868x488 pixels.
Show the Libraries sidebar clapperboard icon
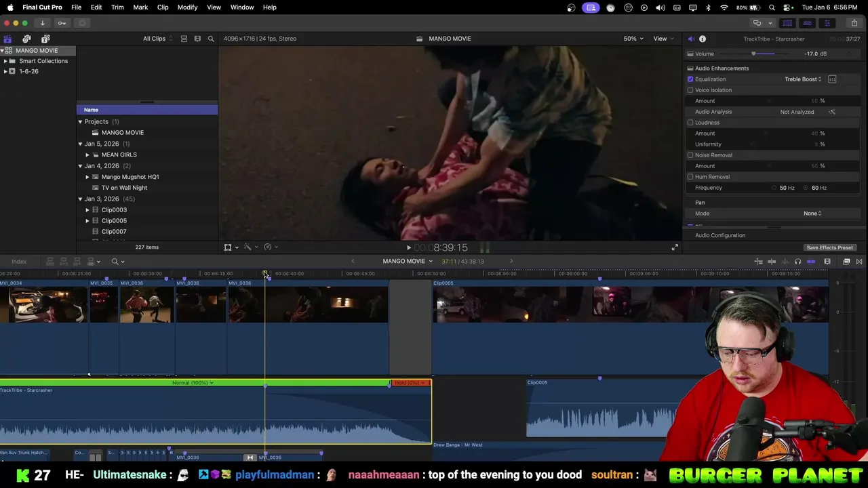(x=7, y=39)
